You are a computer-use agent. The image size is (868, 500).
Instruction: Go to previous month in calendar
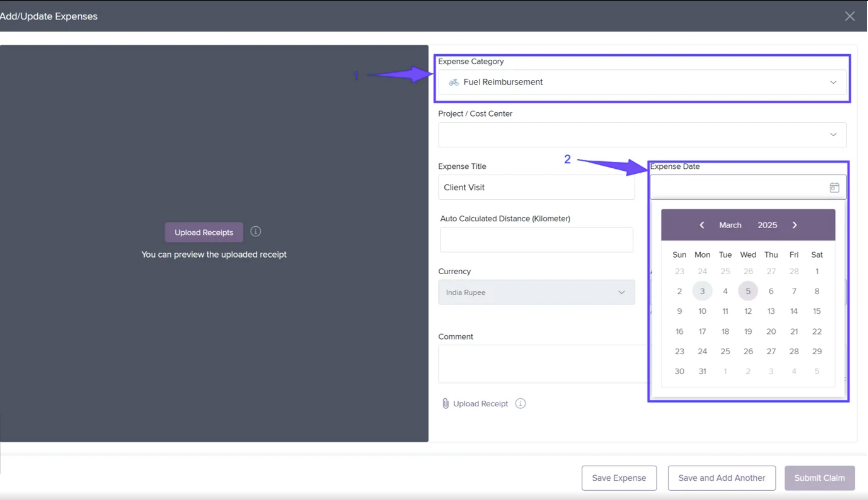pyautogui.click(x=702, y=225)
